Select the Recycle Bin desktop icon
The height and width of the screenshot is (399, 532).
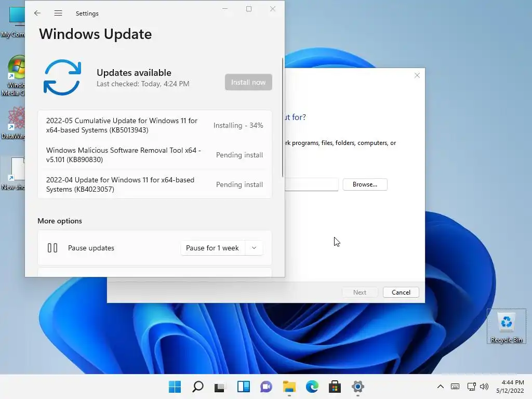506,326
